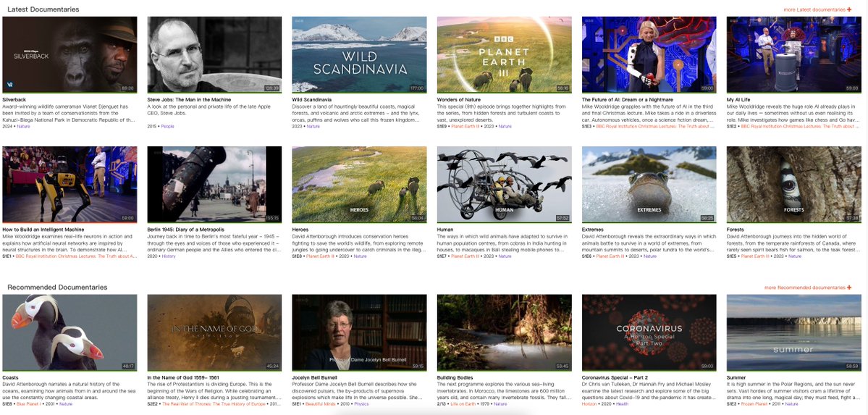Open Beautiful Minds series link
The image size is (868, 415).
[x=322, y=404]
